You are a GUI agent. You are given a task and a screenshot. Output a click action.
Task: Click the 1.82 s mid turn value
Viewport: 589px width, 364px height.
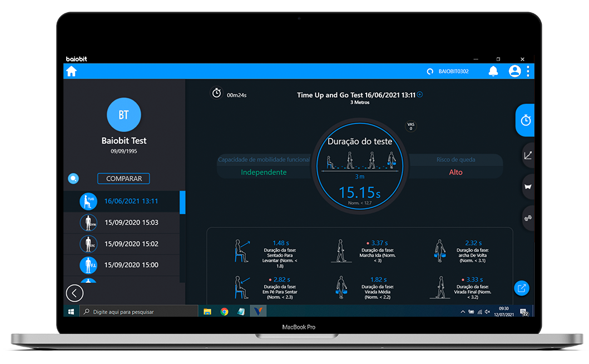click(378, 280)
